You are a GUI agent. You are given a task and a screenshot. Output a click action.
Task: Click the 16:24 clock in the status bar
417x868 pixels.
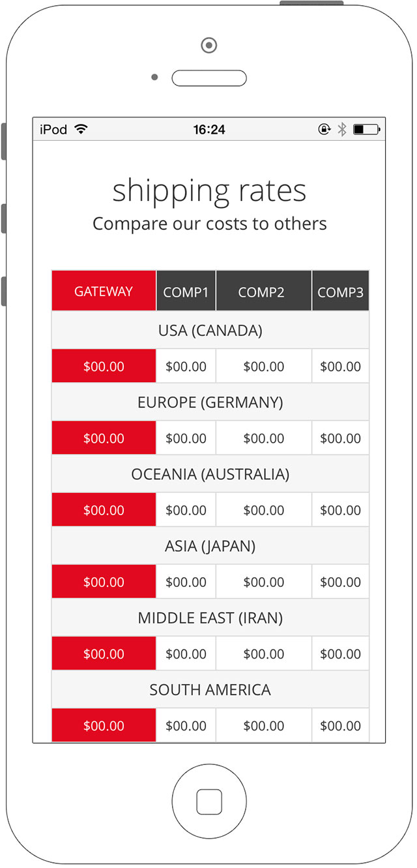pos(209,130)
